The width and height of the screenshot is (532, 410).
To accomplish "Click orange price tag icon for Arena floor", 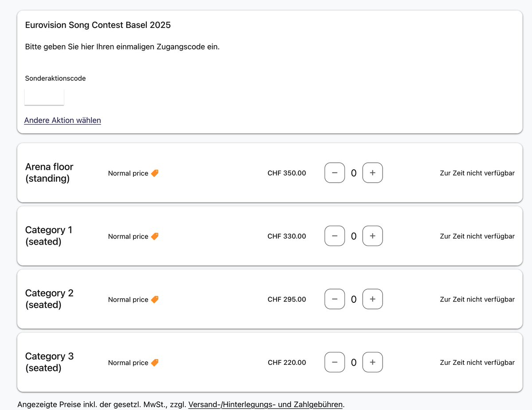I will pyautogui.click(x=155, y=173).
